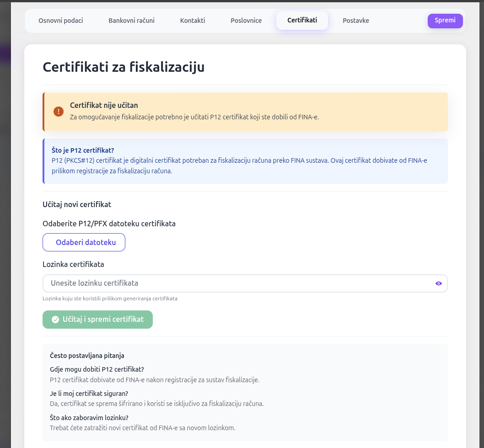Click the 'Često postavljana pitanja' section title
Screen dimensions: 484x448
click(87, 356)
